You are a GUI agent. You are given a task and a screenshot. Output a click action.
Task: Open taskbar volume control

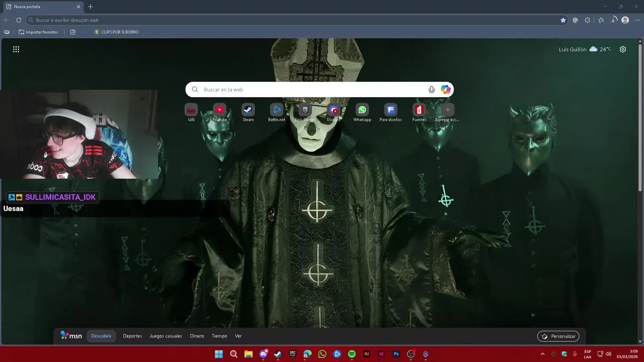608,354
